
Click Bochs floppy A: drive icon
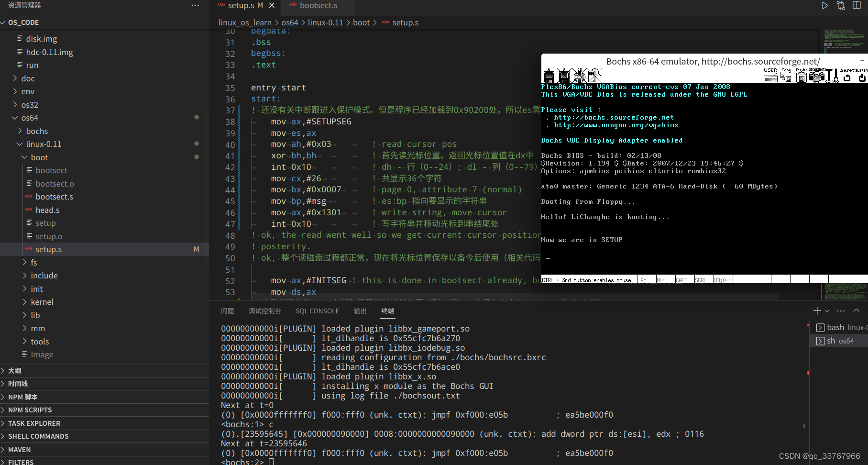pyautogui.click(x=549, y=76)
